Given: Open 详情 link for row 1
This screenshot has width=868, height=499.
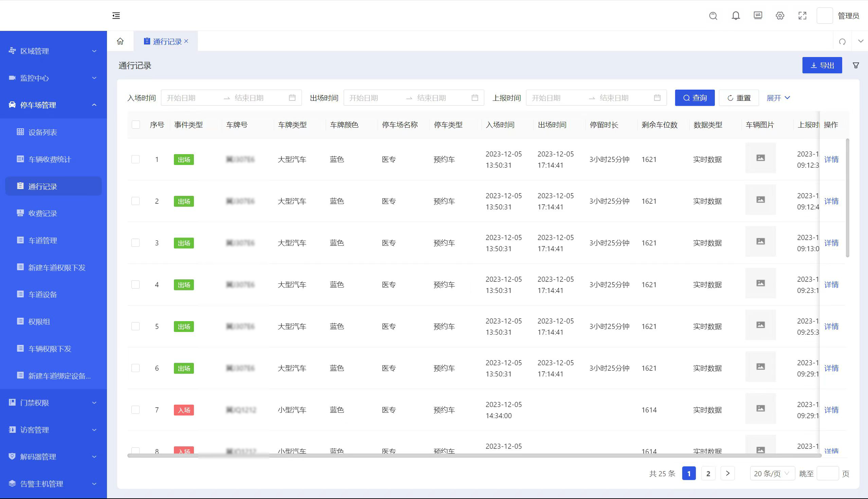Looking at the screenshot, I should point(831,159).
